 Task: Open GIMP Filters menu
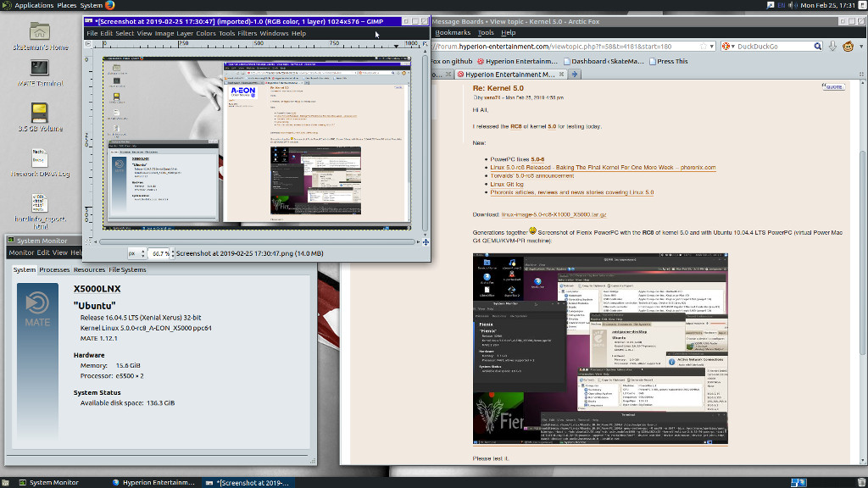coord(247,33)
